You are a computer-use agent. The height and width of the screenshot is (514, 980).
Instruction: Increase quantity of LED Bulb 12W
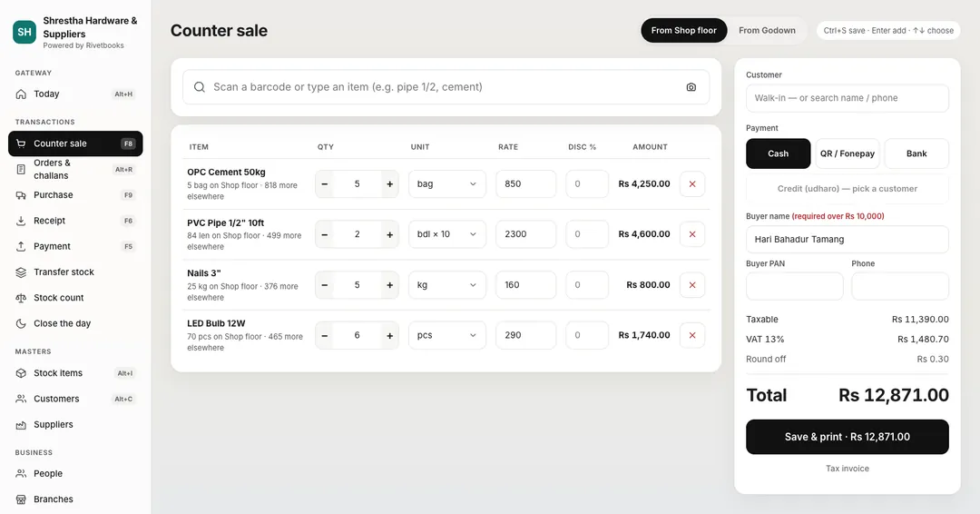(x=389, y=335)
